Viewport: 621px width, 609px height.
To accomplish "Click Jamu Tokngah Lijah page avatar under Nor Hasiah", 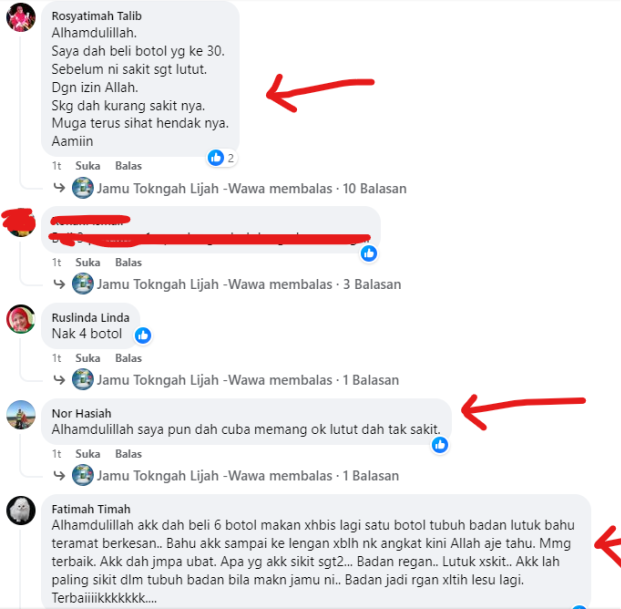I will (x=83, y=475).
